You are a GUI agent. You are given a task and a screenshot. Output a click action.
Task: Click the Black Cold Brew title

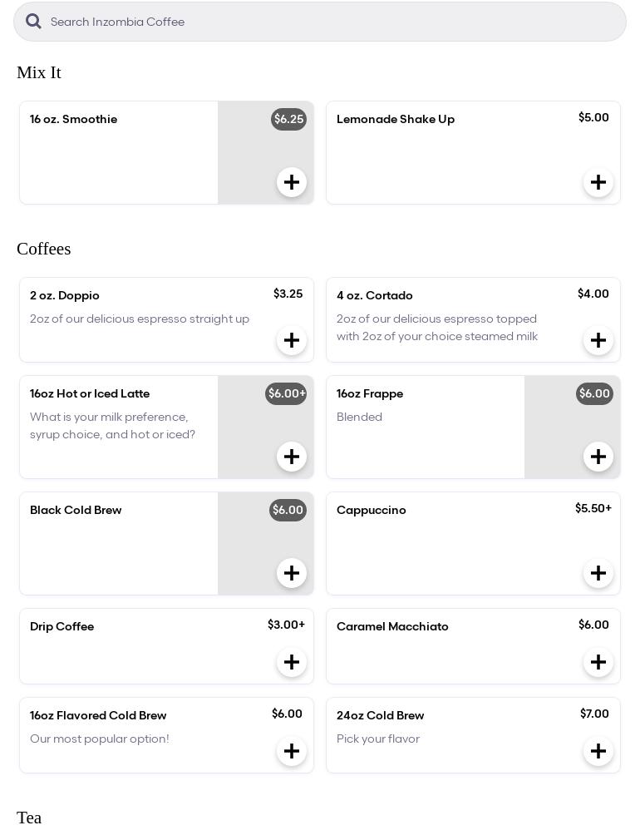tap(76, 510)
